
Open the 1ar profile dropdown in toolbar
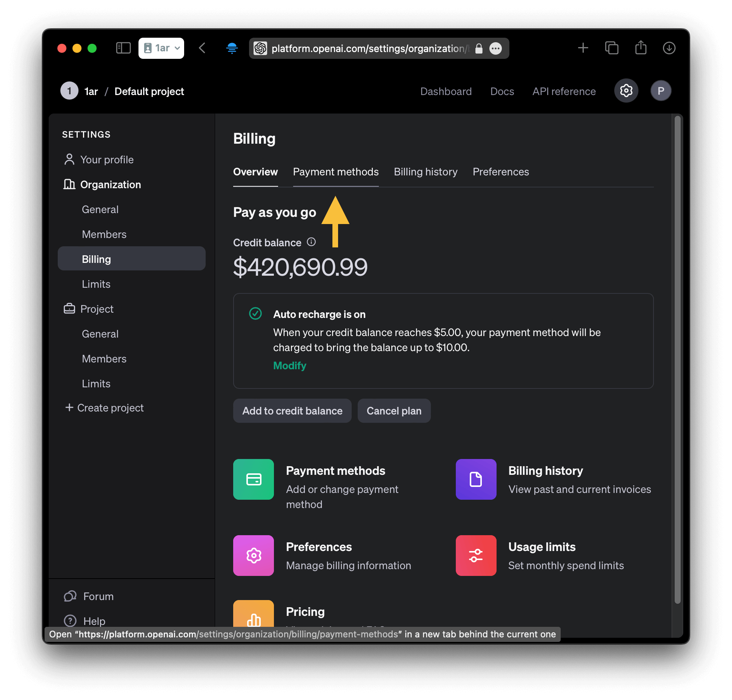tap(161, 48)
